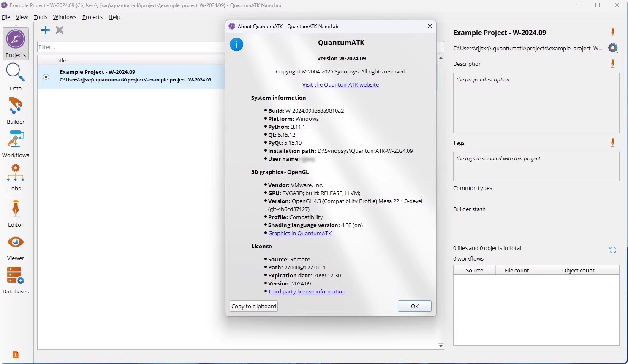628x364 pixels.
Task: Select the Example Project - W-2024.09 row title
Action: [x=98, y=72]
